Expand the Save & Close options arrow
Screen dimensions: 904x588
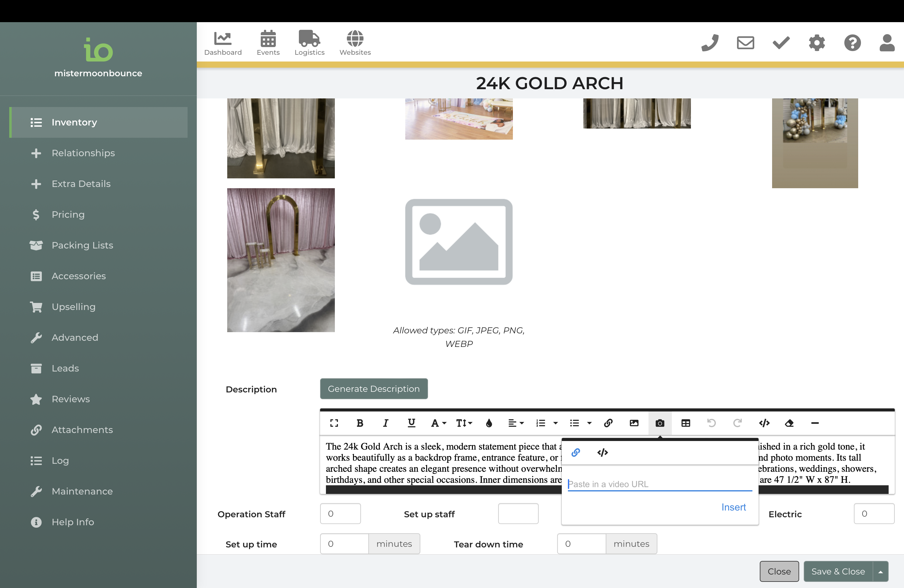pos(880,571)
